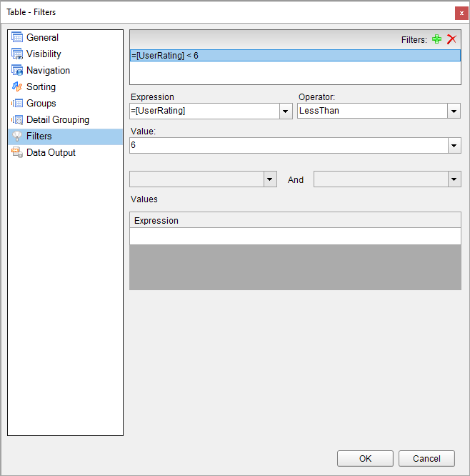Click the Detail Grouping page icon
The image size is (470, 476).
(17, 119)
